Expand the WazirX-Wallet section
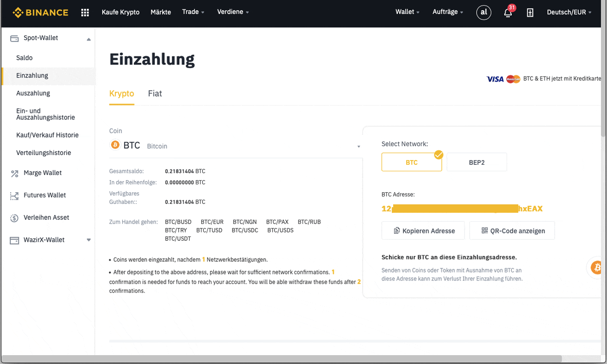The width and height of the screenshot is (607, 364). [x=89, y=240]
